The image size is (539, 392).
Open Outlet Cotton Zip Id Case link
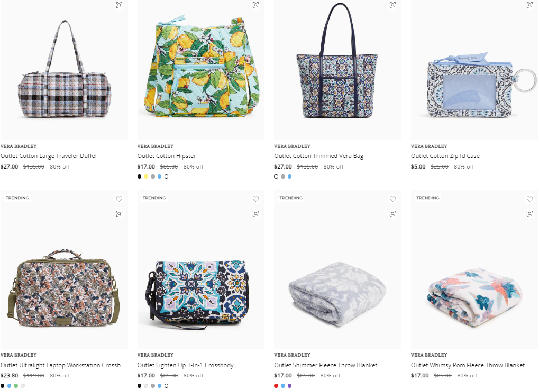click(x=445, y=156)
